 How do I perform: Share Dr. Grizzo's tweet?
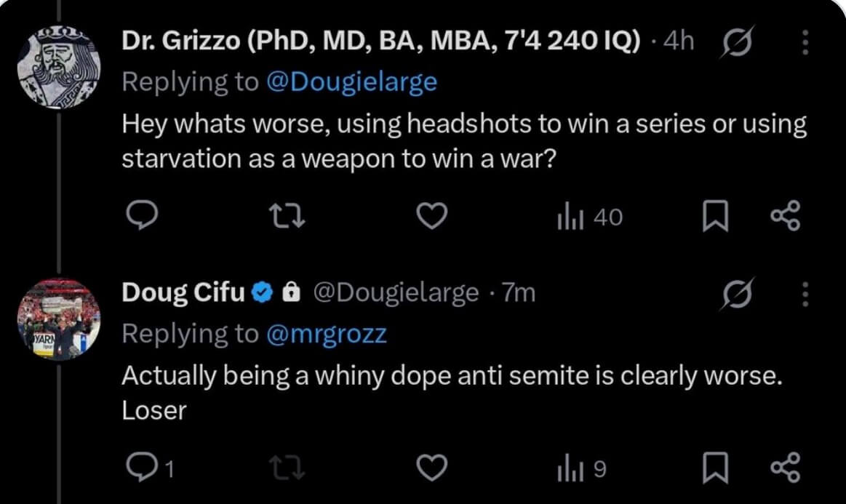tap(786, 217)
